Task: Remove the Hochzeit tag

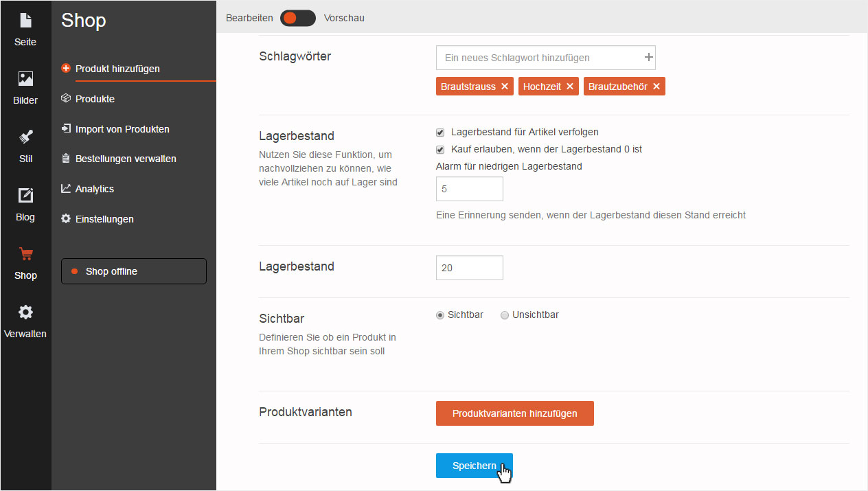Action: click(x=569, y=87)
